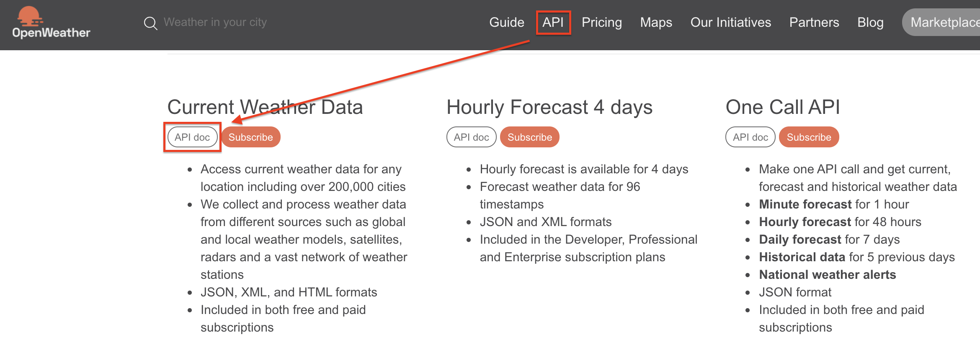Click 'Hourly forecast is available for 4 days'
Screen dimensions: 980x350
[584, 169]
